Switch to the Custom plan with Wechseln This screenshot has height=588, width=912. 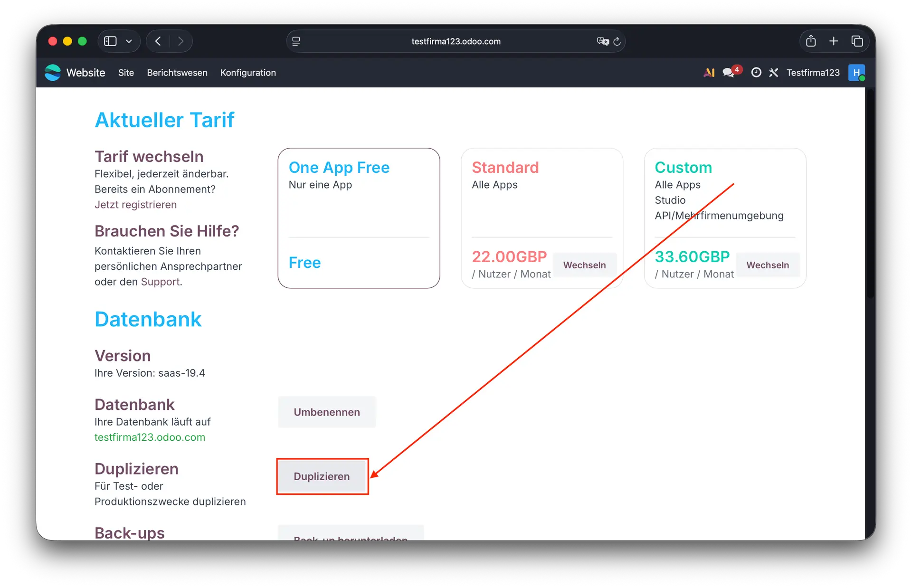point(768,265)
